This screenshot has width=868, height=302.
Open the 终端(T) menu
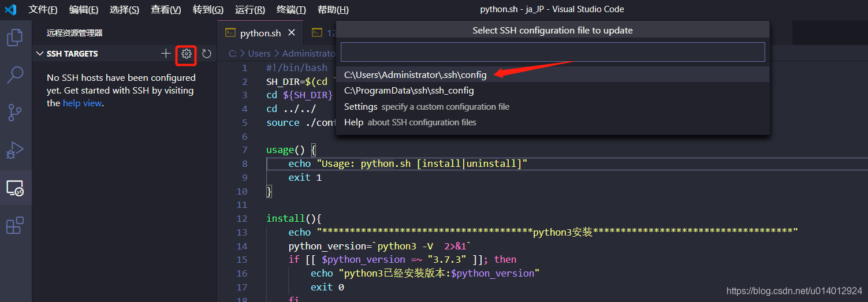click(291, 10)
